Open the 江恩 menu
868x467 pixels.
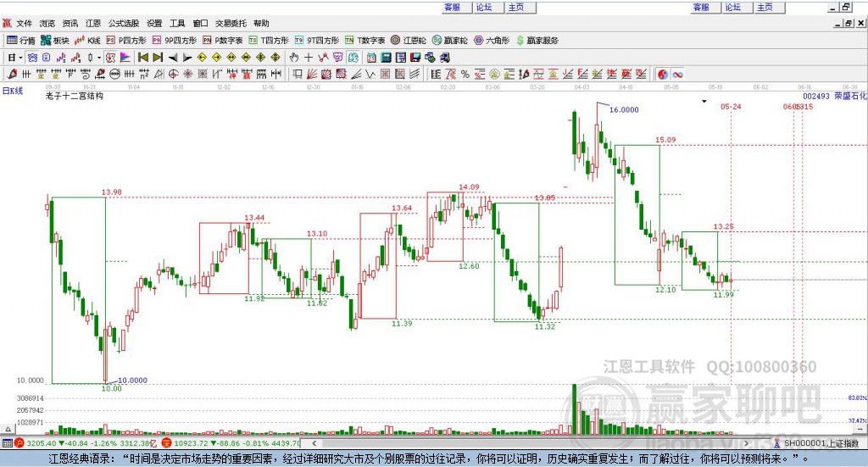point(93,23)
